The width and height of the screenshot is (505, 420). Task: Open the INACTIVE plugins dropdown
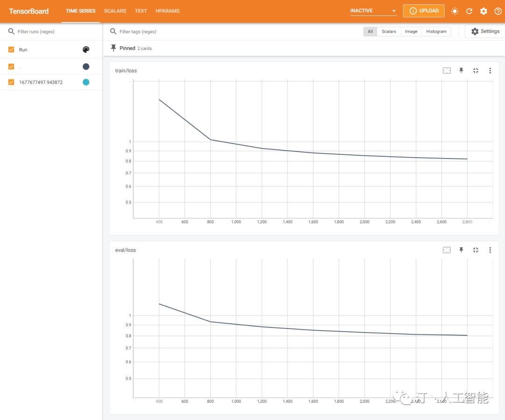tap(373, 11)
